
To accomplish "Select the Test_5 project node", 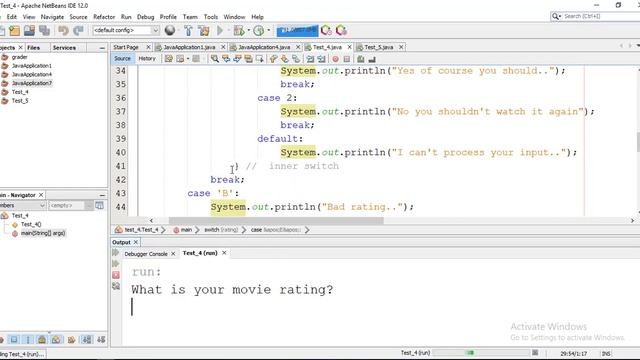I will click(20, 101).
